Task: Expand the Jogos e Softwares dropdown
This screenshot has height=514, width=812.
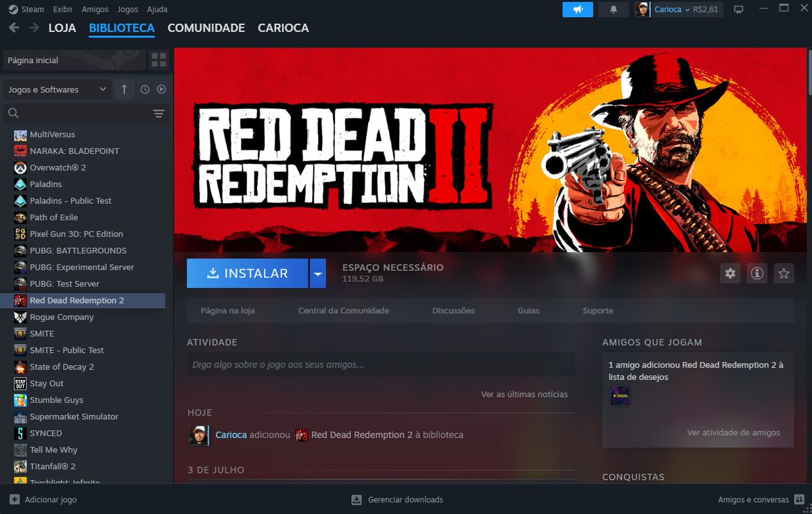Action: (x=57, y=89)
